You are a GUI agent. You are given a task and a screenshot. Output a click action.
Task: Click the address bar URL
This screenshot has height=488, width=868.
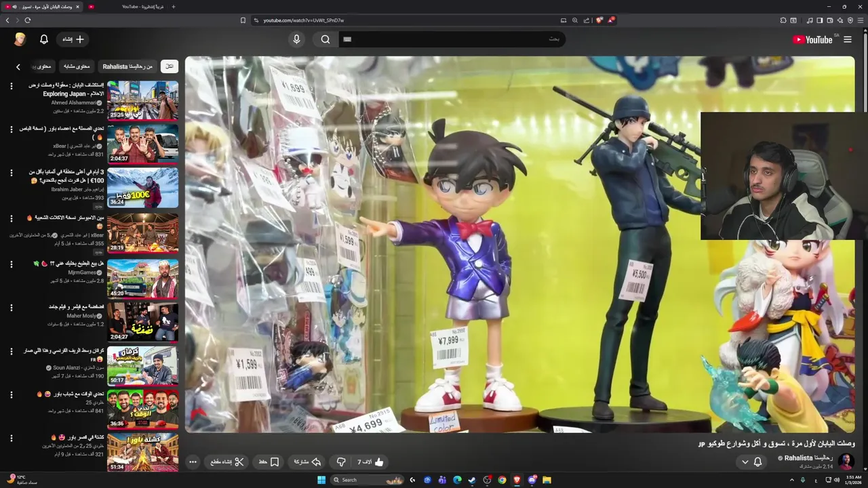[304, 20]
